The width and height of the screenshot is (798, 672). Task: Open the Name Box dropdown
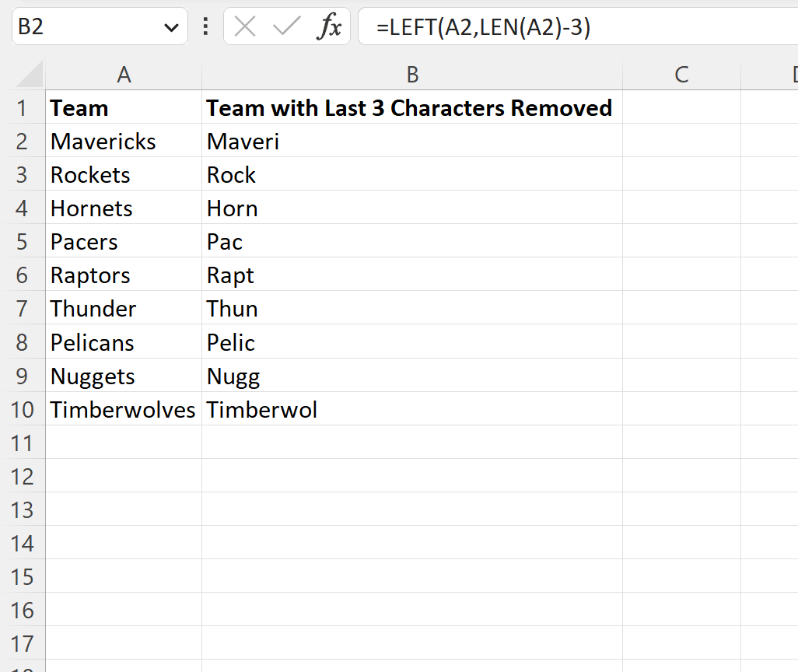(x=173, y=26)
